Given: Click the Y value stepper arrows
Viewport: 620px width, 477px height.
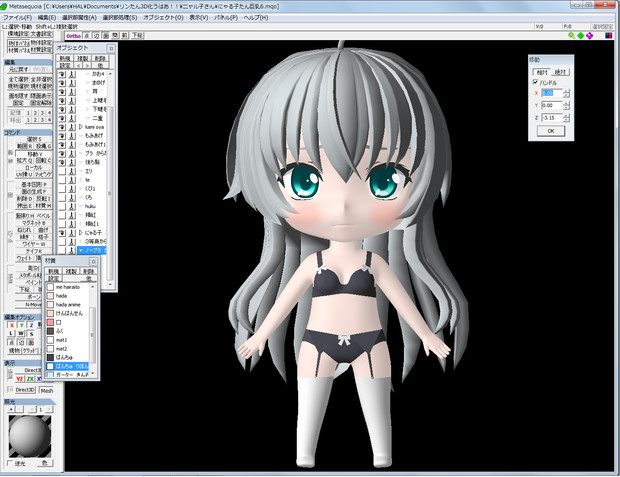Looking at the screenshot, I should click(x=567, y=106).
